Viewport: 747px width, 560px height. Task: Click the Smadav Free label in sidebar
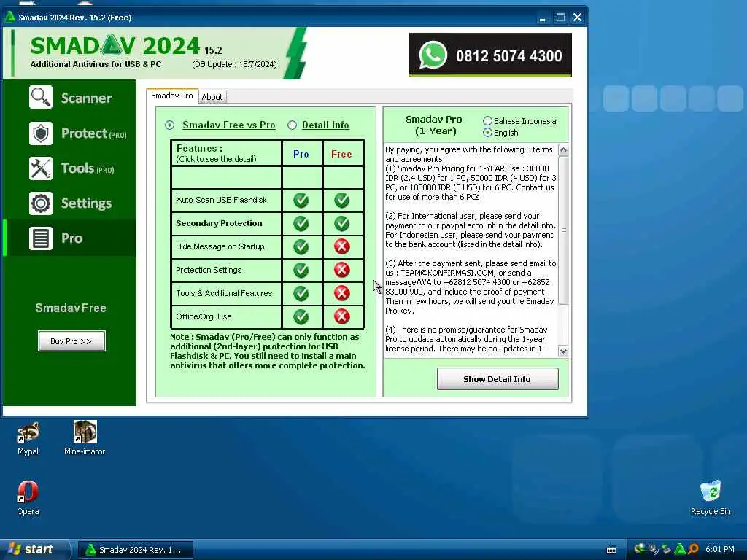click(x=71, y=308)
